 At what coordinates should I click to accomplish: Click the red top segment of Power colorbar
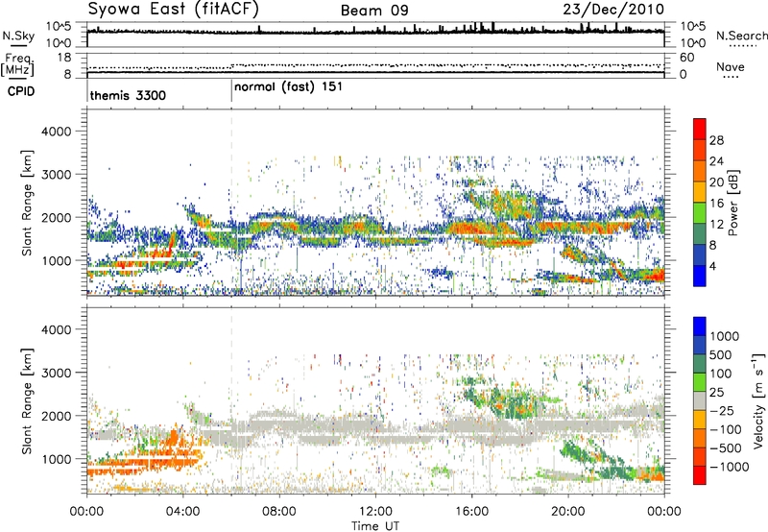click(x=700, y=129)
